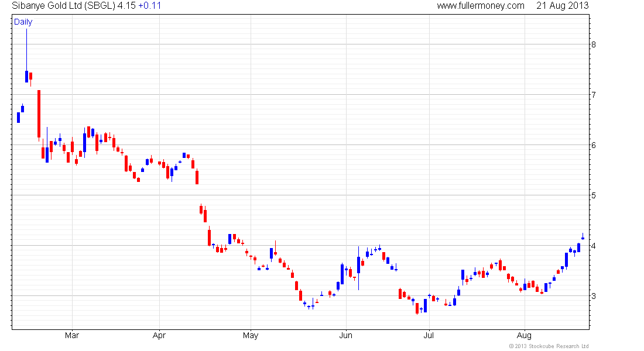Click the Jul label on the time axis
Screen dimensions: 644x351
click(429, 335)
